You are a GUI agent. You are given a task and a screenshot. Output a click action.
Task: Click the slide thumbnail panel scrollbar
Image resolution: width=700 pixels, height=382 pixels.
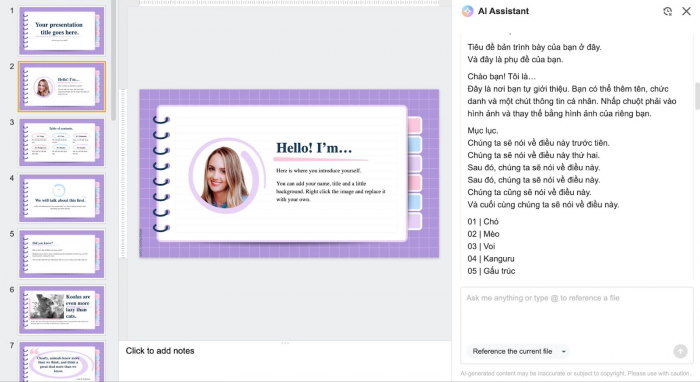pos(113,60)
